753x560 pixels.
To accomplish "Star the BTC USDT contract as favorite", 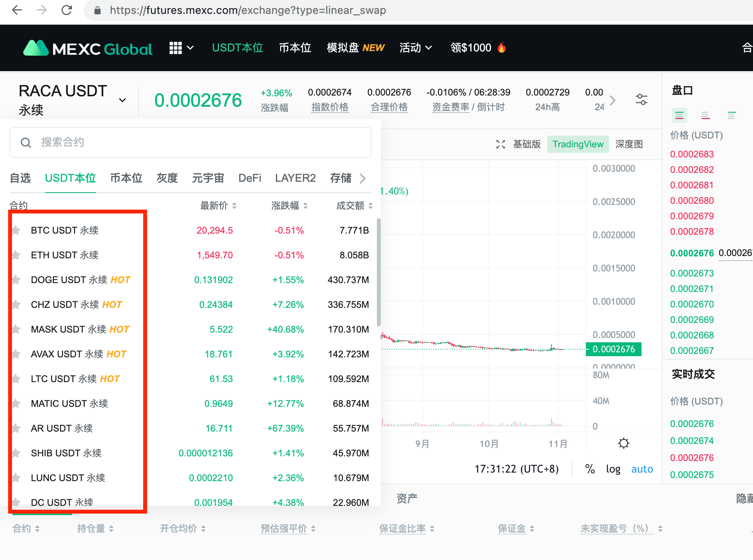I will coord(16,230).
